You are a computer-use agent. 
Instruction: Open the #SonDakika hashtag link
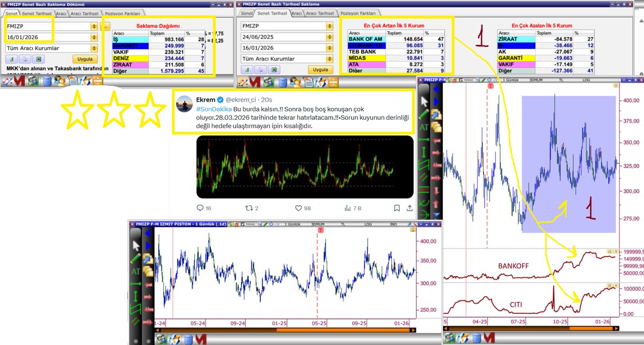click(214, 109)
